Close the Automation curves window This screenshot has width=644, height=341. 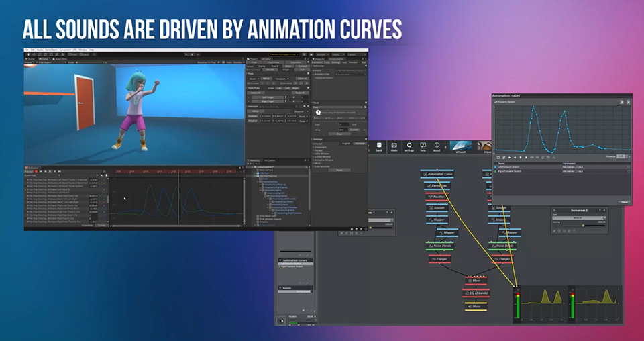[x=624, y=202]
